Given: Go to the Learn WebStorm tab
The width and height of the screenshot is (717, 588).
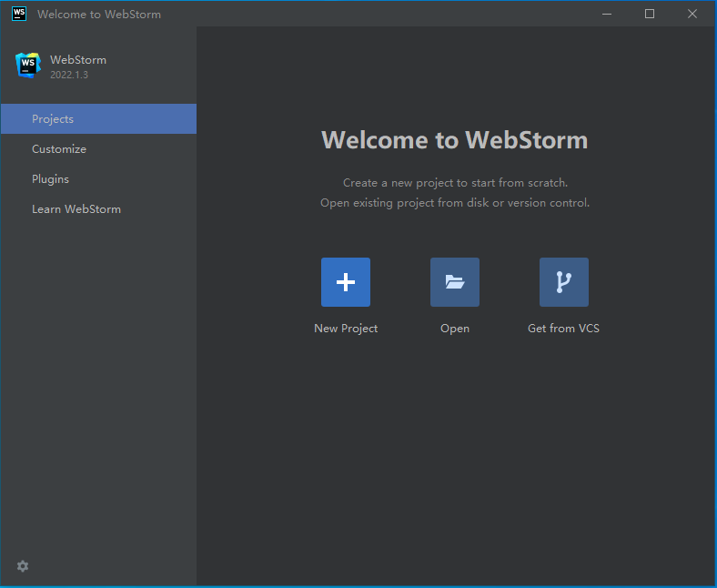Looking at the screenshot, I should [x=99, y=209].
